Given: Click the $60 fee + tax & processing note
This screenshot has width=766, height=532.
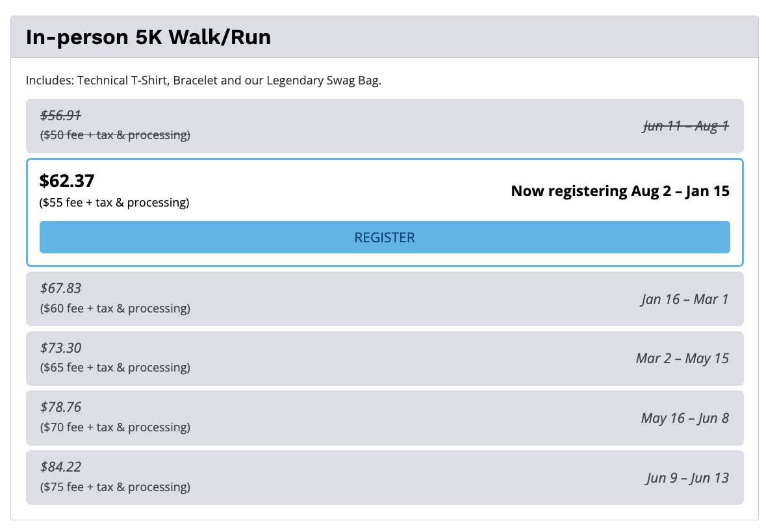Looking at the screenshot, I should (x=115, y=308).
